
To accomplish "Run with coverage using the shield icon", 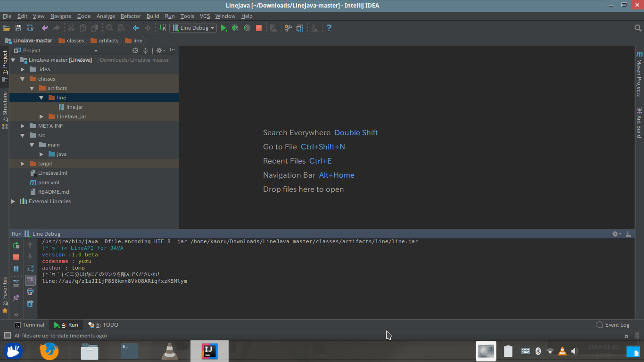I will coord(247,28).
